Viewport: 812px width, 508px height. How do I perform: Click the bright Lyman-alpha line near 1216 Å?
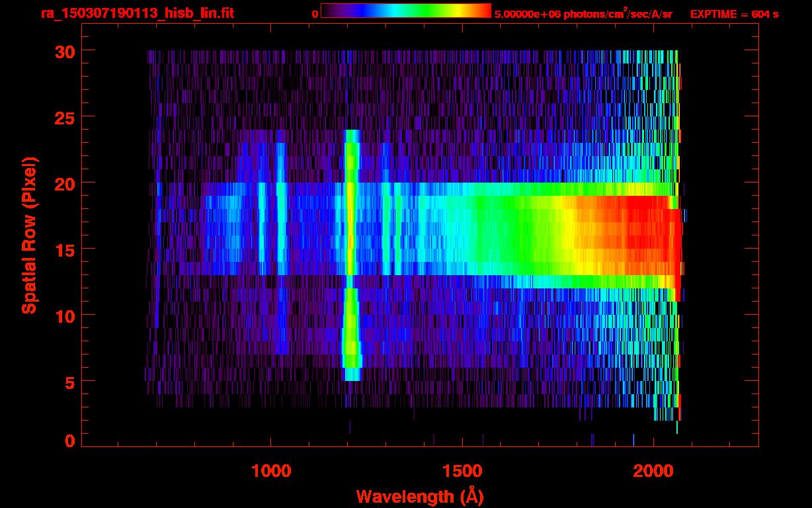(350, 255)
